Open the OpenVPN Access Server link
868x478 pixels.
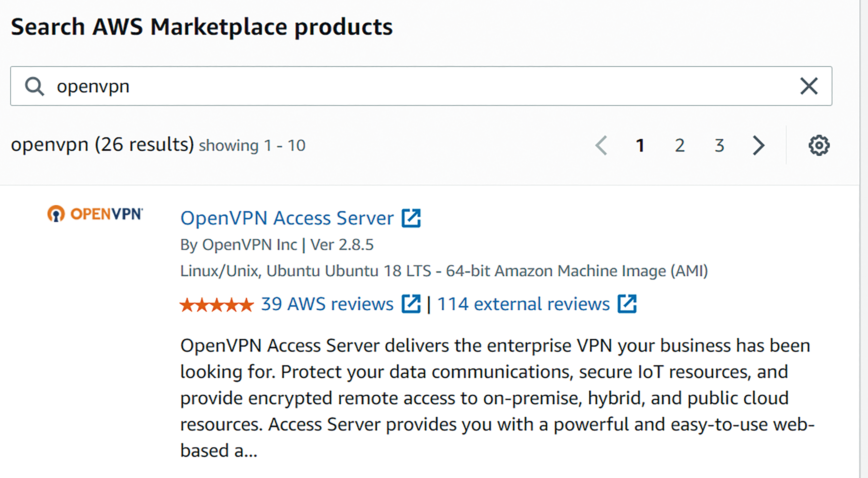[287, 218]
